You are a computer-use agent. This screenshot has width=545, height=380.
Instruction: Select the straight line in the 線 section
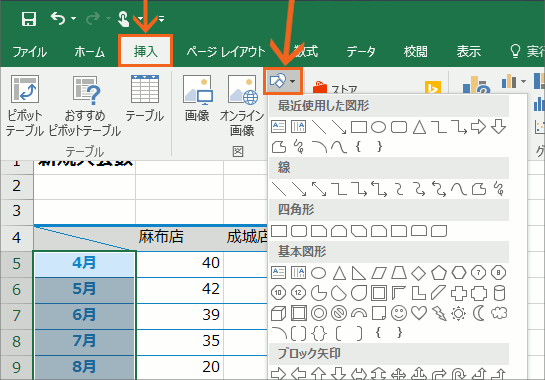(278, 189)
